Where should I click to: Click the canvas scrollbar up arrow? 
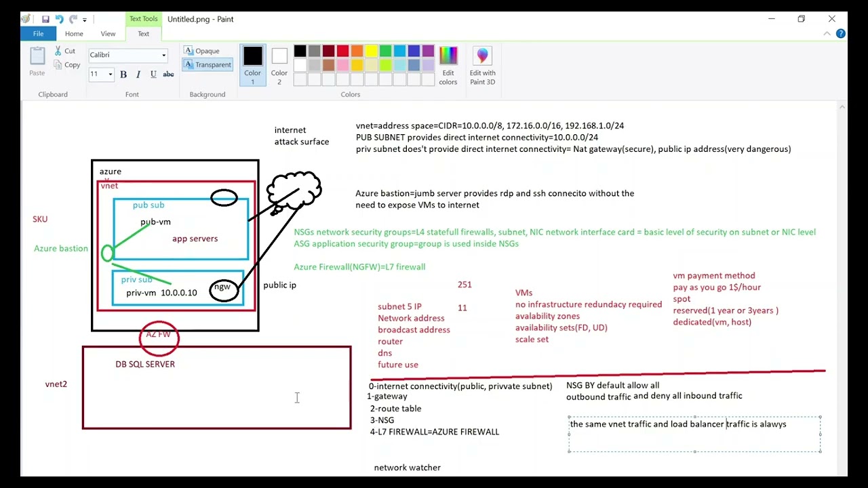(x=842, y=106)
